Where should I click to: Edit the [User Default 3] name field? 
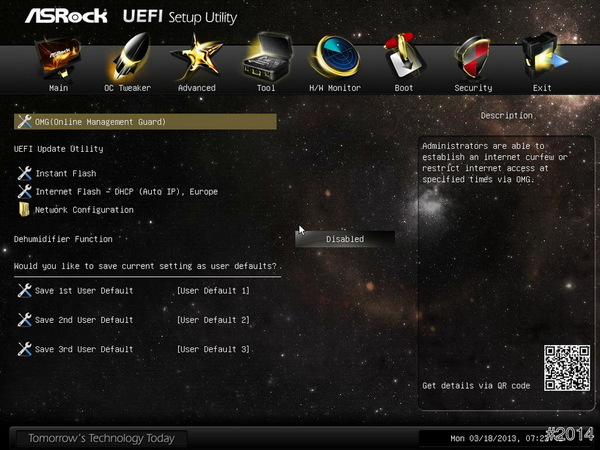[x=213, y=349]
